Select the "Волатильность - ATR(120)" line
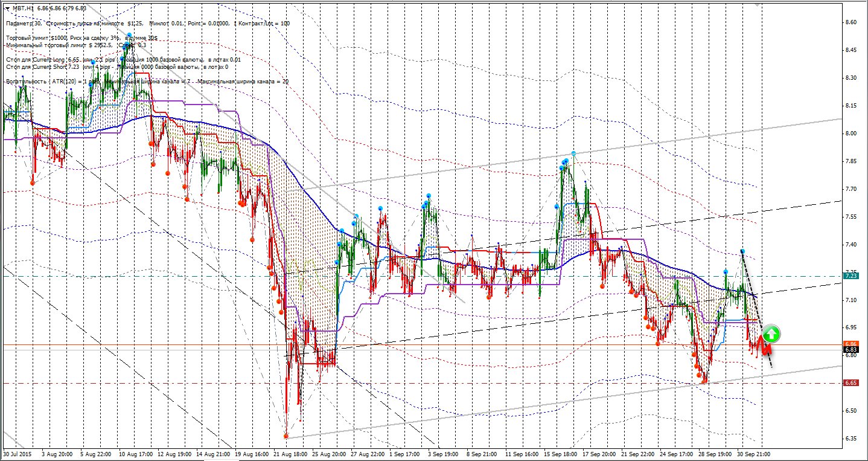 147,81
